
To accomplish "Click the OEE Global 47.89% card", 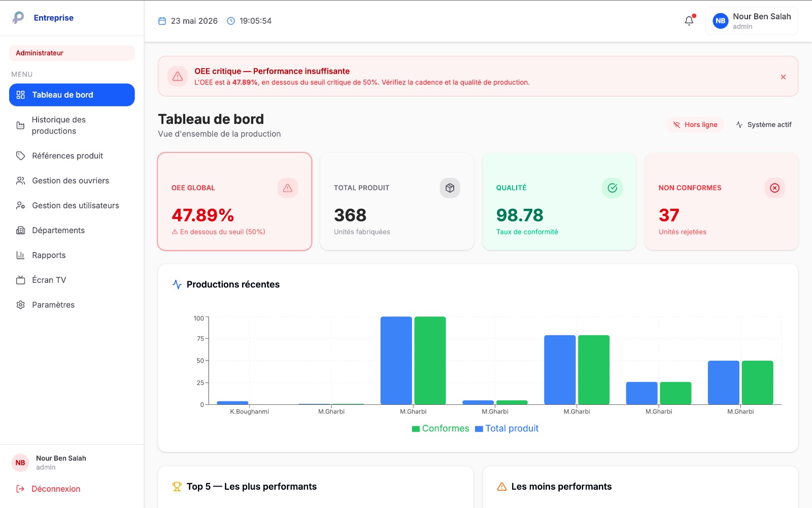I will [x=234, y=202].
